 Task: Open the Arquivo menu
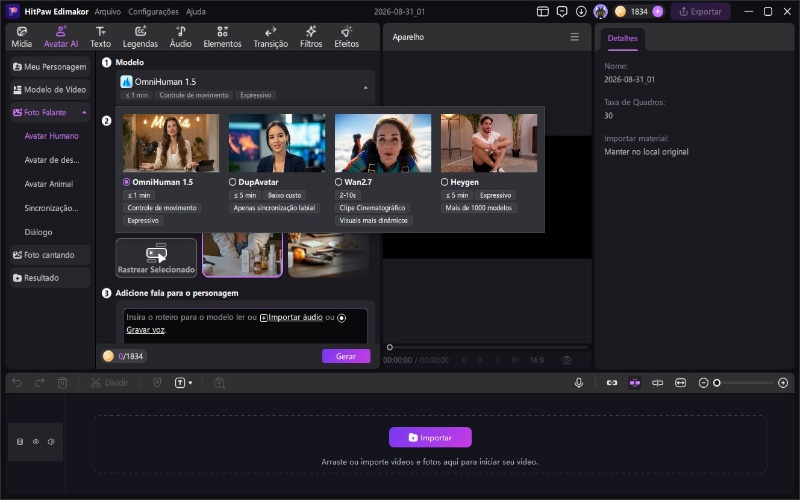pyautogui.click(x=108, y=11)
